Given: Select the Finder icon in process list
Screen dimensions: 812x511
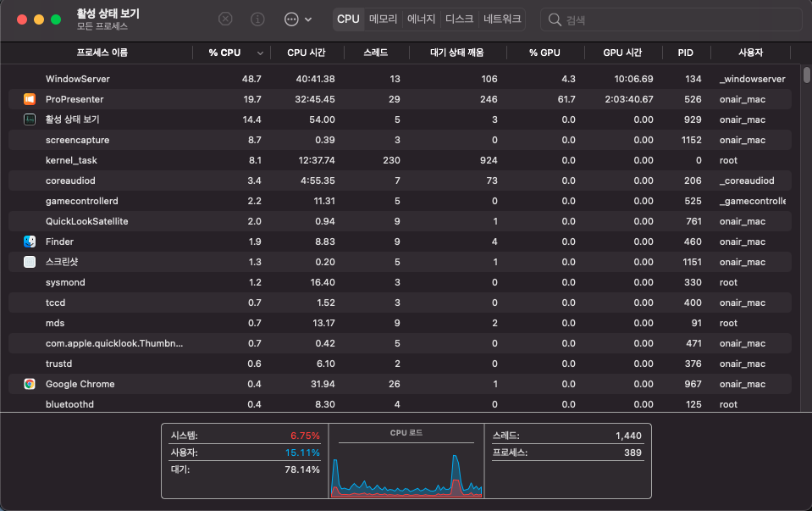Looking at the screenshot, I should 30,242.
